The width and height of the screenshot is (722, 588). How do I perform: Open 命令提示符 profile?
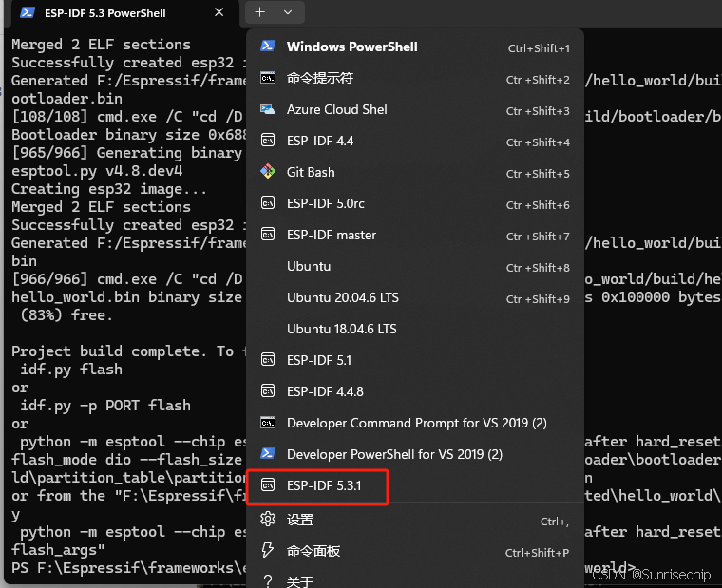415,78
